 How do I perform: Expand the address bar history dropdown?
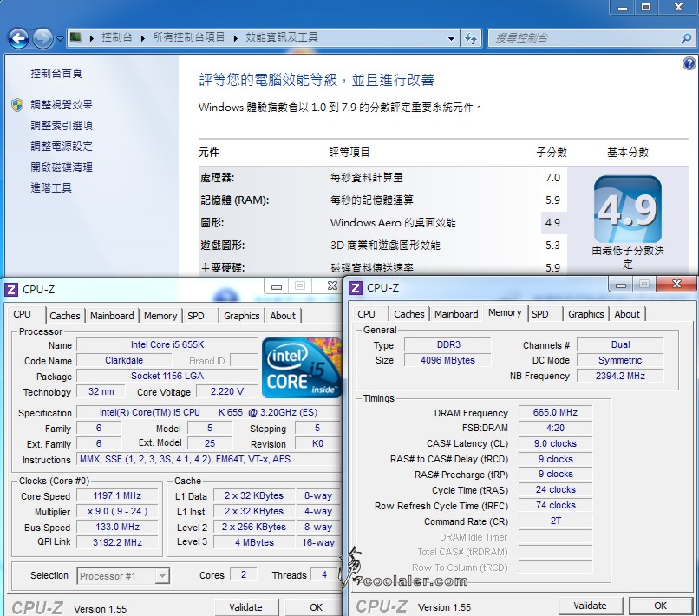[x=451, y=38]
